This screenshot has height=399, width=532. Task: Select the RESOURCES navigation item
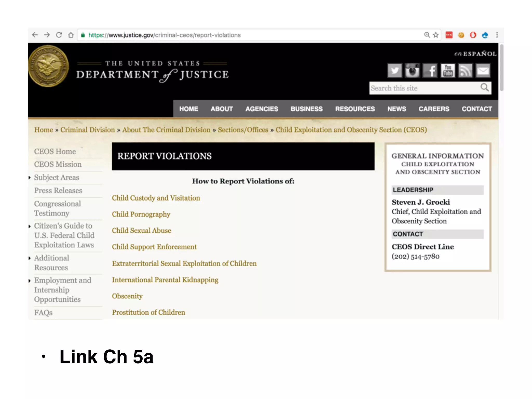point(355,109)
